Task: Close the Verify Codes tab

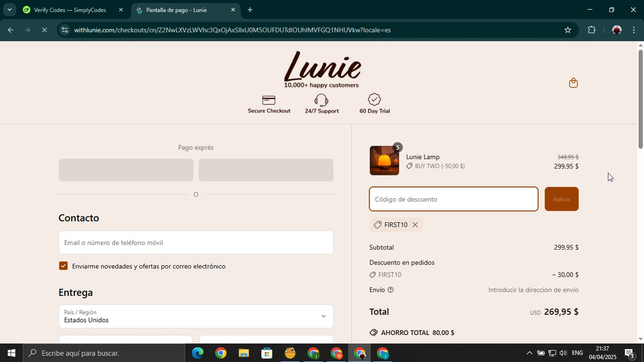Action: click(x=121, y=10)
